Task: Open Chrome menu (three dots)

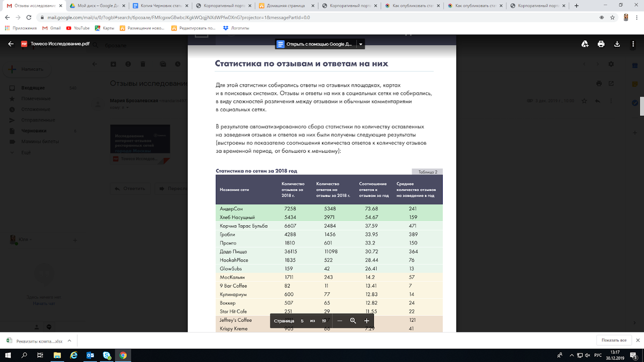Action: 637,17
